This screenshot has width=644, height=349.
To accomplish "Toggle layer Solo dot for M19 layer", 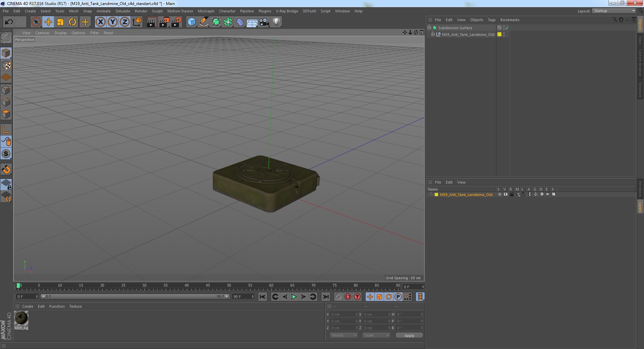I will click(x=499, y=194).
